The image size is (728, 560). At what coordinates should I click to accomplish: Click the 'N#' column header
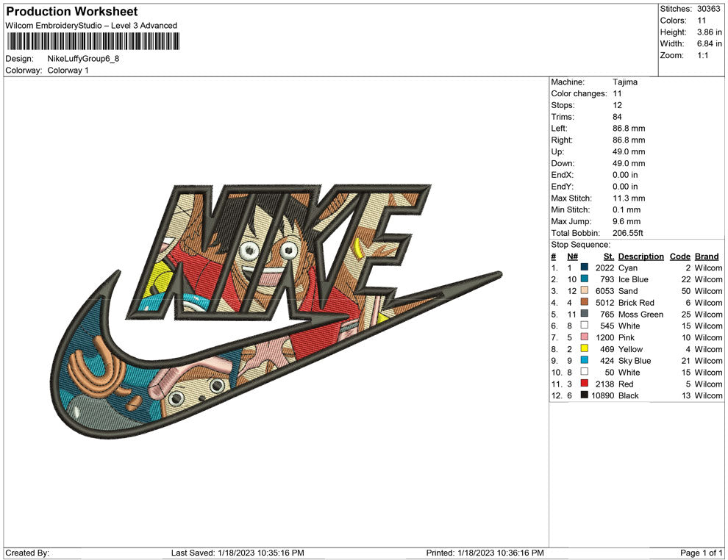click(x=572, y=256)
